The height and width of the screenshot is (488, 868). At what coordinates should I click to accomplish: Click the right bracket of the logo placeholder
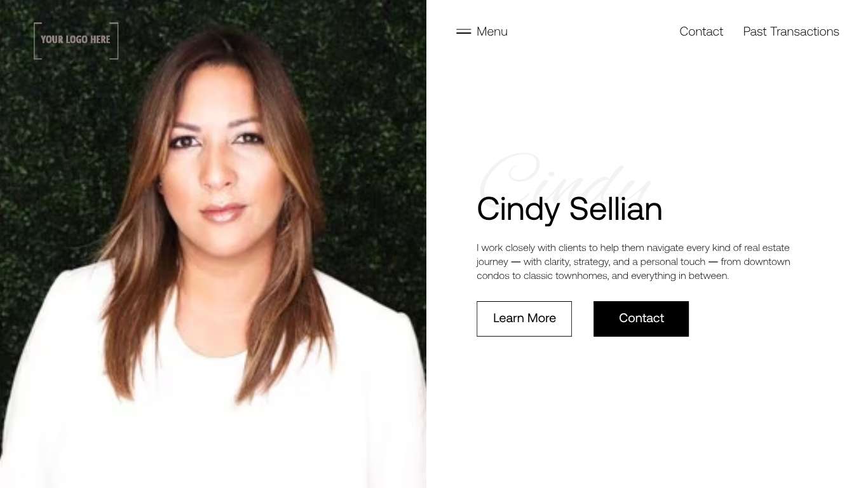[x=114, y=41]
